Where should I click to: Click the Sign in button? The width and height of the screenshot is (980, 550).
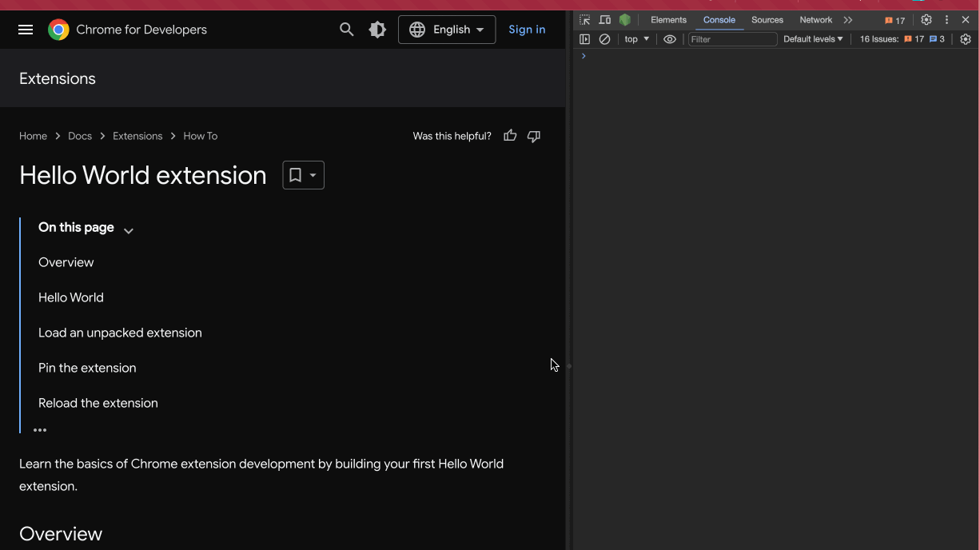coord(527,29)
